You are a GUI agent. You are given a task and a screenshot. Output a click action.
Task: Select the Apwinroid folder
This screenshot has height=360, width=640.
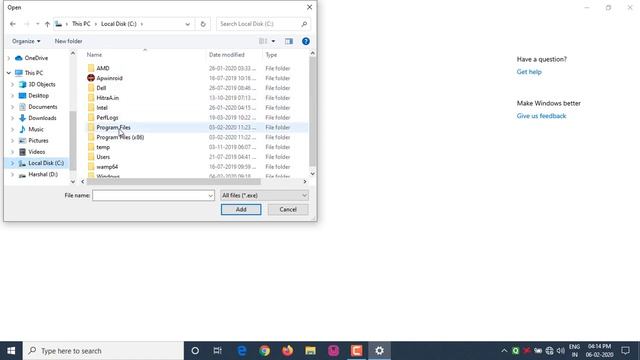pos(109,78)
